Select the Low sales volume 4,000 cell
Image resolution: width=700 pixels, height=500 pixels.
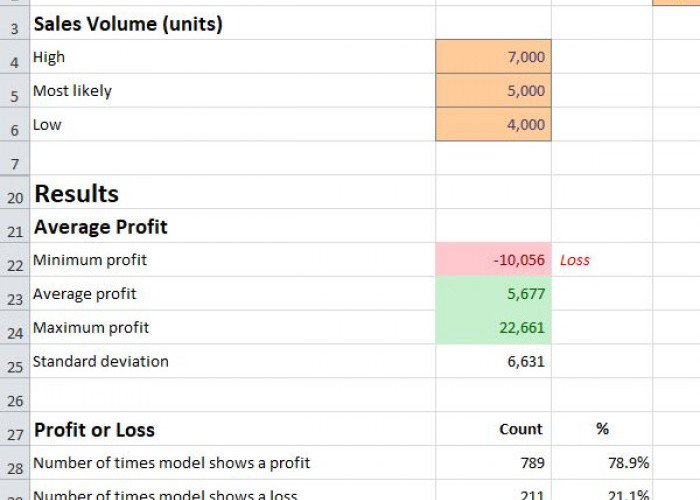[493, 125]
